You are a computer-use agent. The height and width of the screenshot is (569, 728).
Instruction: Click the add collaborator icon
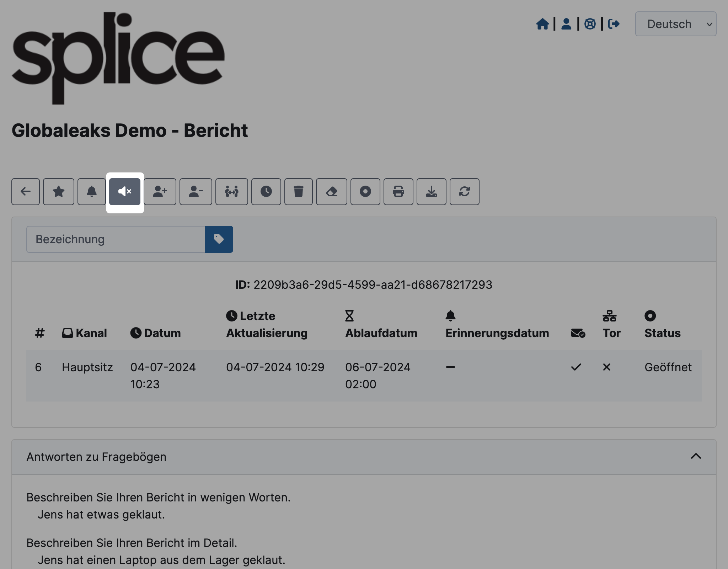coord(160,191)
